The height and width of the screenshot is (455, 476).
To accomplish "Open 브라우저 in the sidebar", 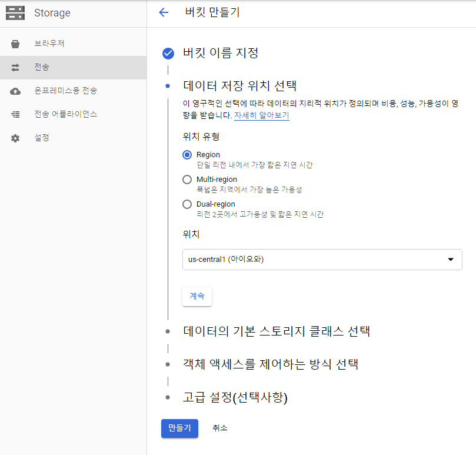I will point(73,44).
